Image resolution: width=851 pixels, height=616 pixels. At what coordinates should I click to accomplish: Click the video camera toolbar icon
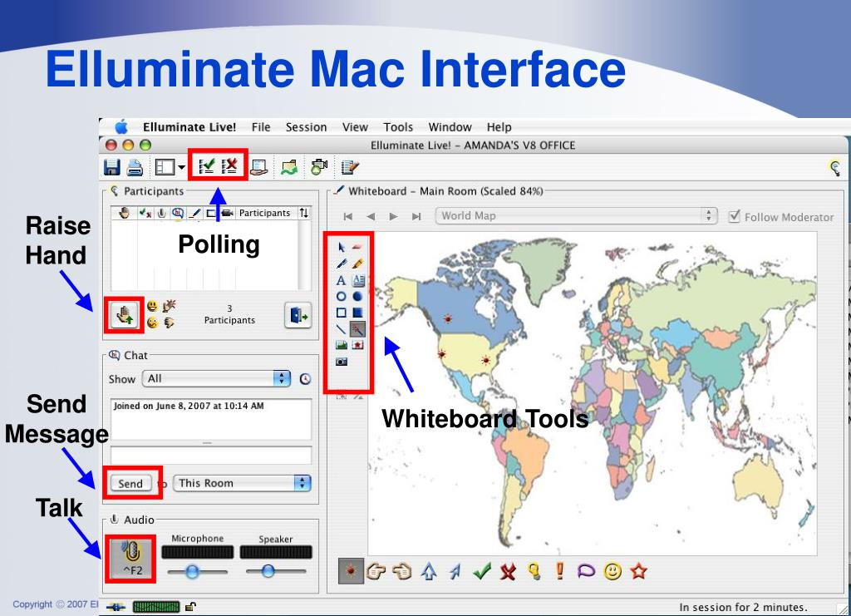pyautogui.click(x=319, y=166)
